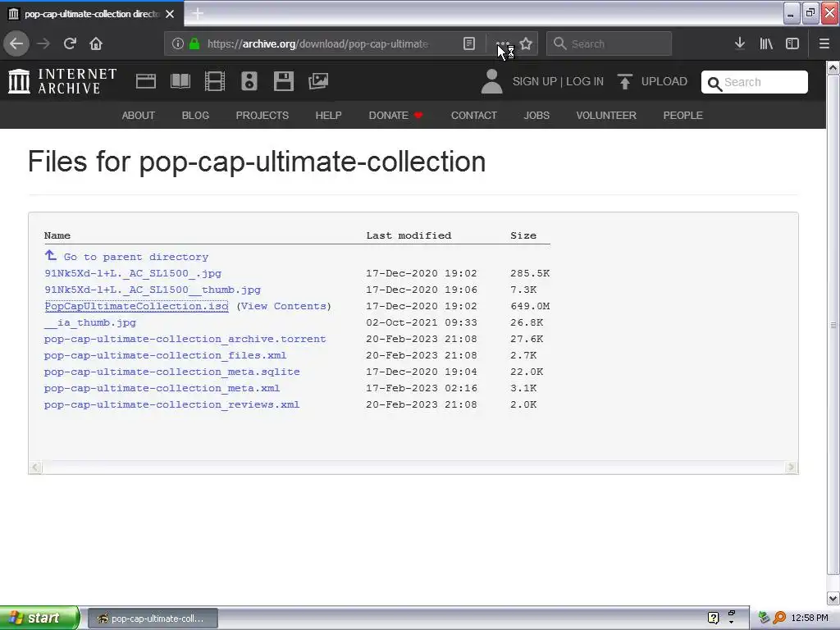Screen dimensions: 840x630
Task: Reload the page with the refresh icon
Action: (x=70, y=43)
